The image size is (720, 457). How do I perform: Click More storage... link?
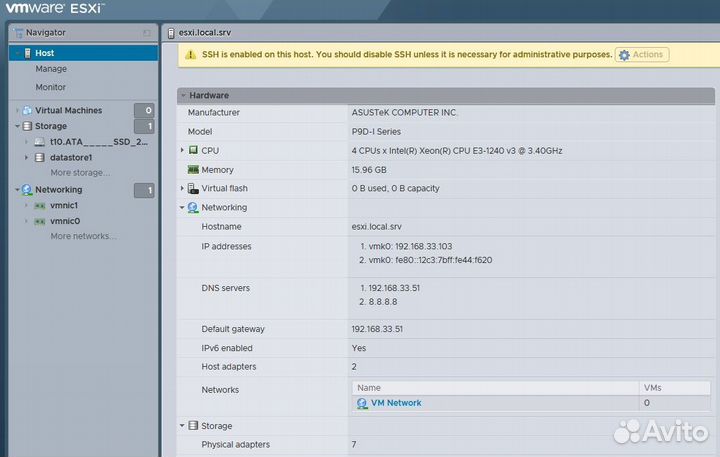pos(80,173)
